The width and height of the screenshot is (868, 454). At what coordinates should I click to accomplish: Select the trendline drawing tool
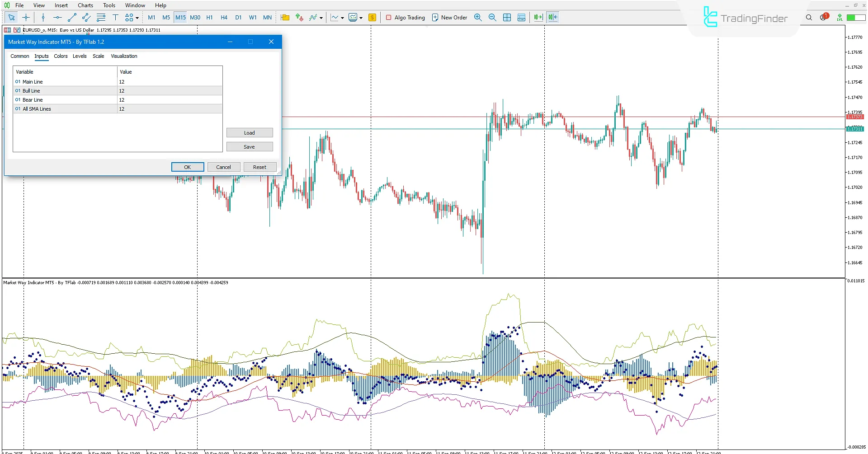click(71, 18)
